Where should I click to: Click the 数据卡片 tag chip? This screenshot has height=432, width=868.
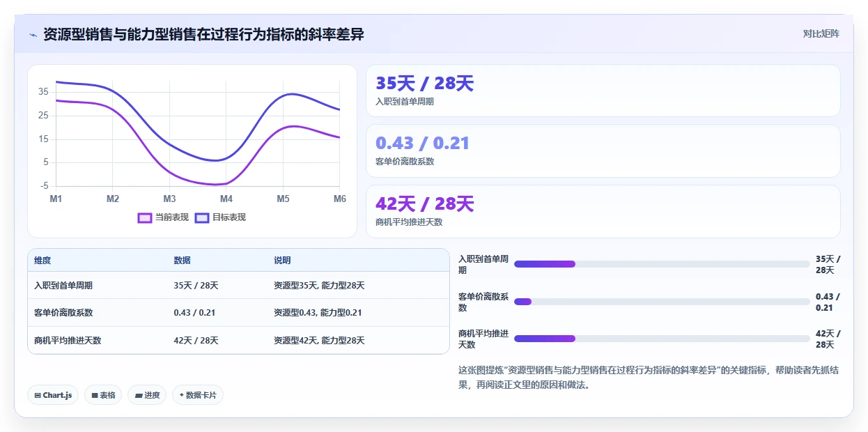click(x=198, y=395)
